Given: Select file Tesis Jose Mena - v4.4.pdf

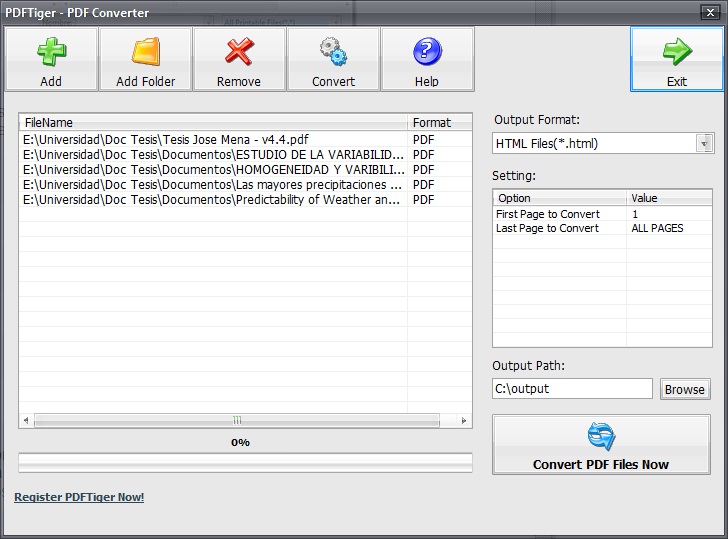Looking at the screenshot, I should point(246,139).
